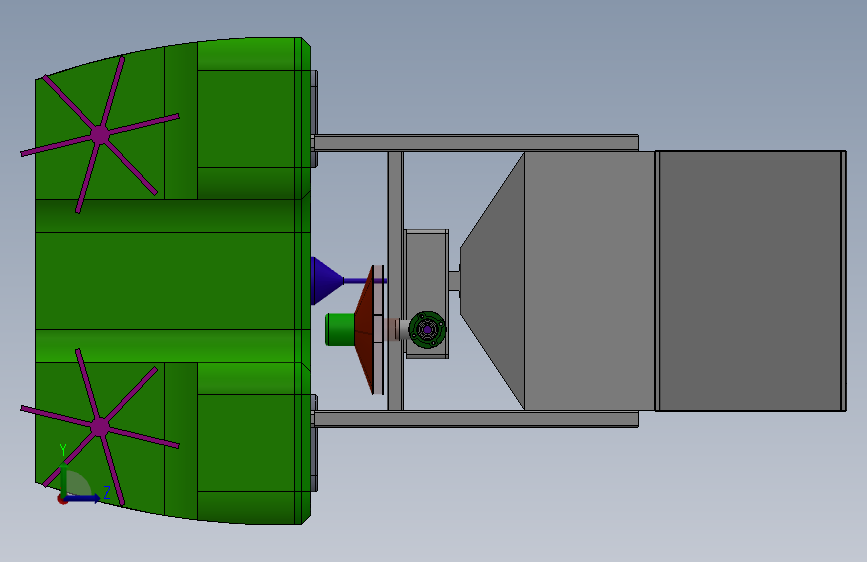Click the red X axis origin dot

click(62, 499)
